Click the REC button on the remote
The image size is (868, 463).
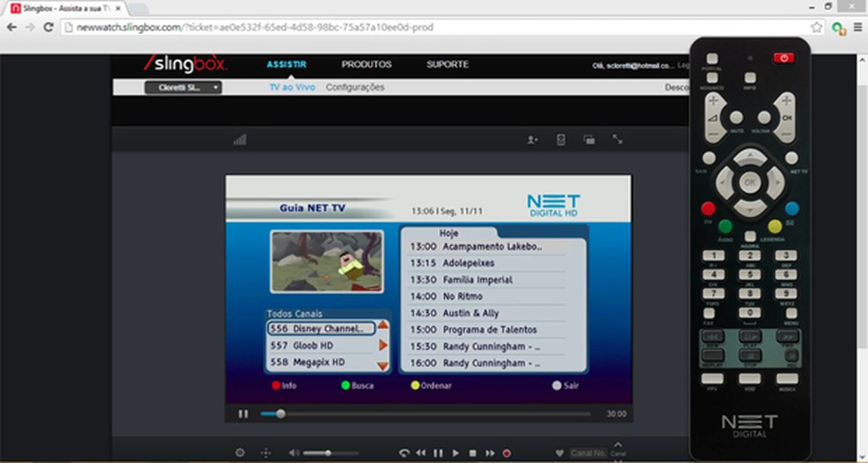[791, 355]
